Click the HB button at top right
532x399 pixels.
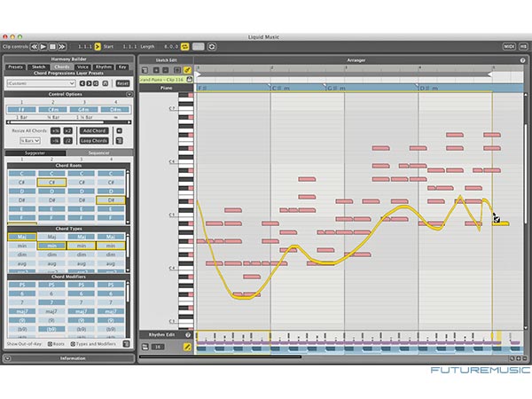coord(523,47)
